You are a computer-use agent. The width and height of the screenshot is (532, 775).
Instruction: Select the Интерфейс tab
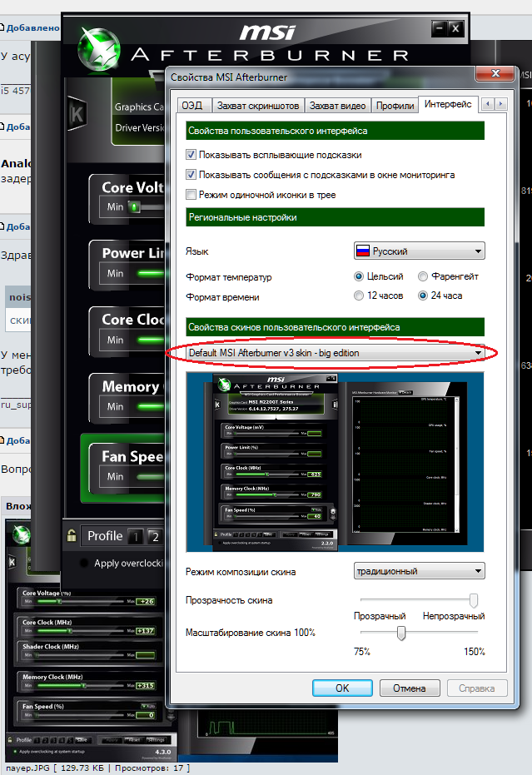pyautogui.click(x=448, y=104)
